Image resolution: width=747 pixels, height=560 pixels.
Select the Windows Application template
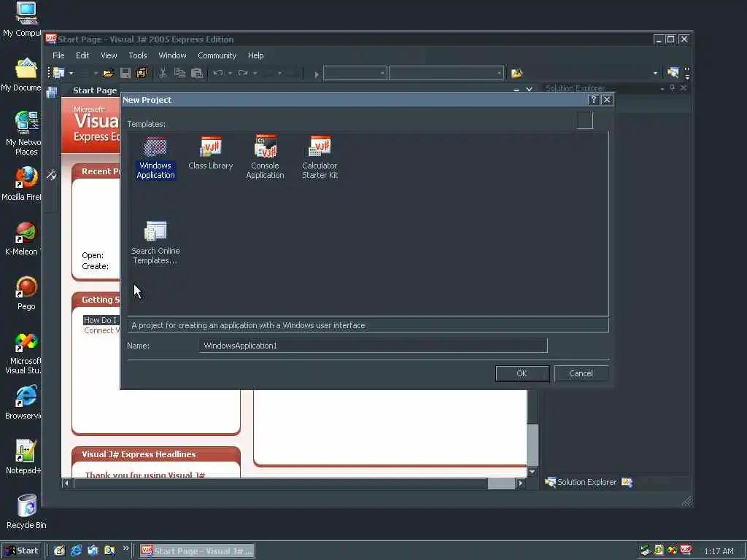[155, 158]
